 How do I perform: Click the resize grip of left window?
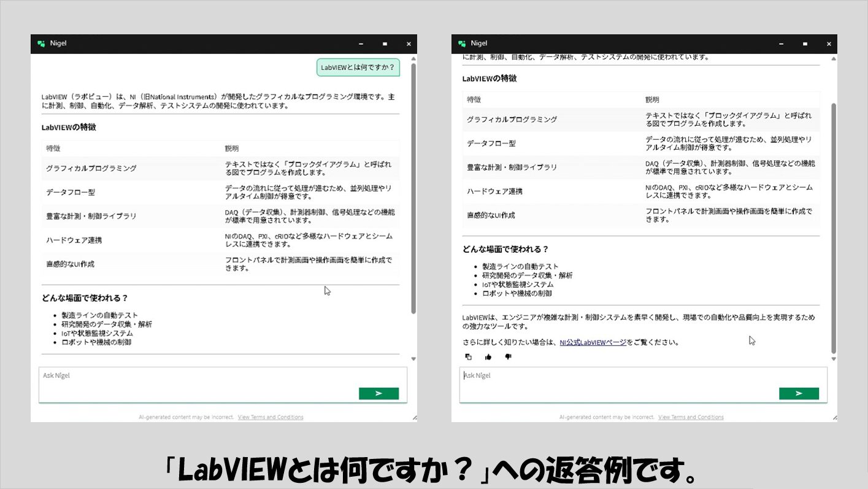coord(414,418)
